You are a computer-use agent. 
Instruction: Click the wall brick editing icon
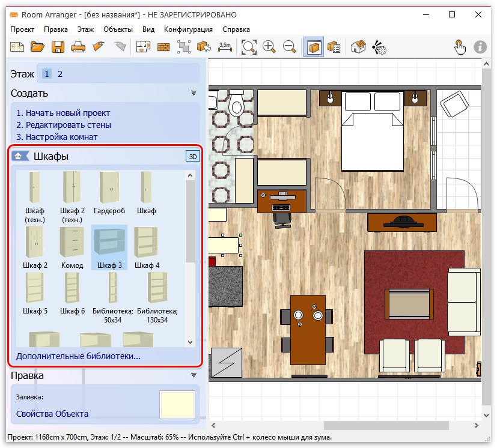(x=163, y=46)
